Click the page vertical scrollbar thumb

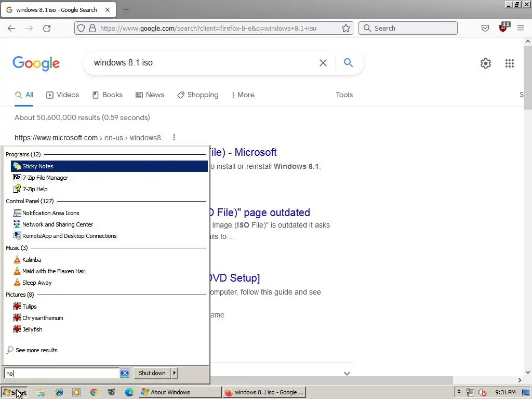(528, 78)
